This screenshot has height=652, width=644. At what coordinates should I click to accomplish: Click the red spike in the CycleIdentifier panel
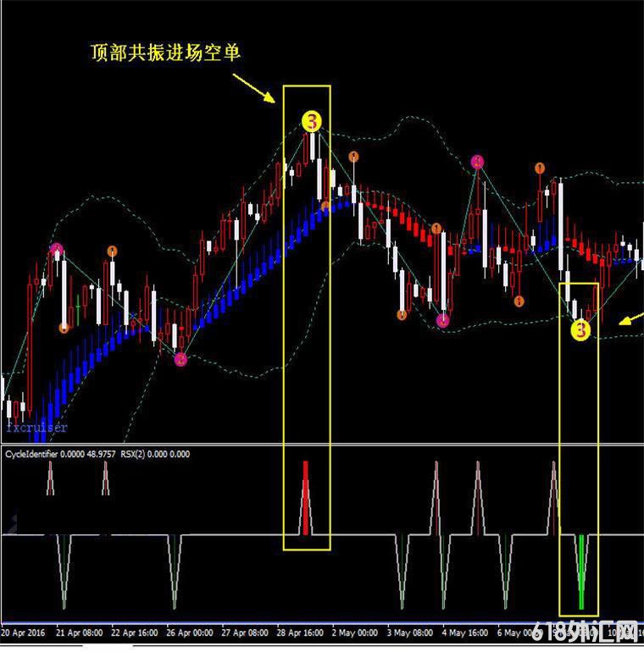pos(306,498)
